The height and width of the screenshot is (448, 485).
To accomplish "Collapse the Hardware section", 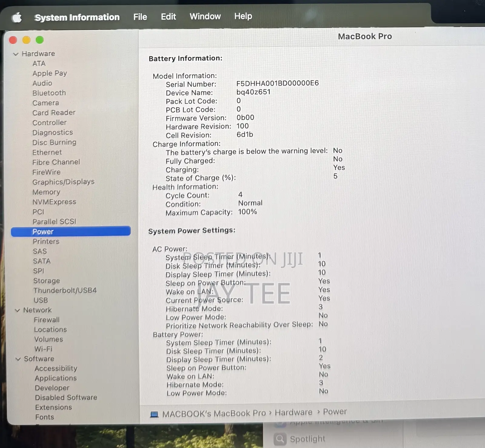I will pyautogui.click(x=16, y=54).
